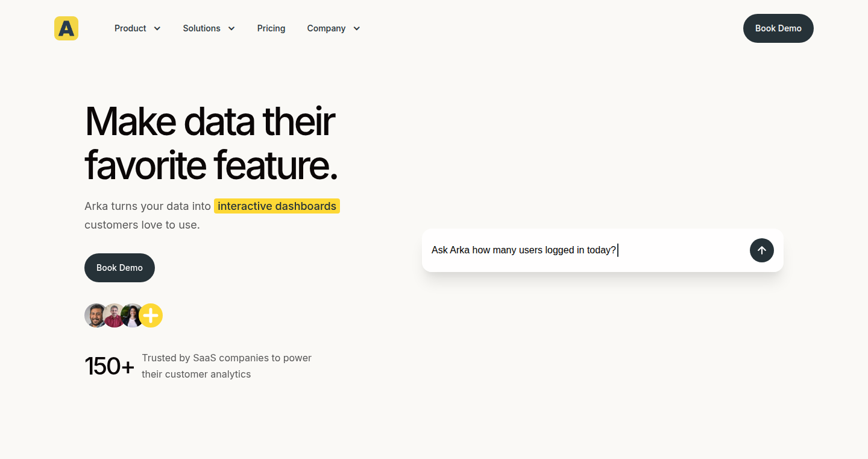Expand the chevron next to Solutions
The width and height of the screenshot is (868, 459).
[x=231, y=28]
